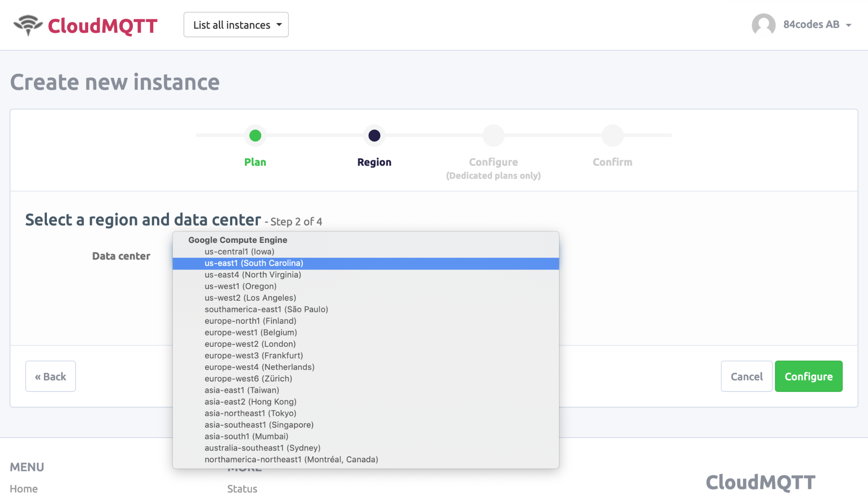This screenshot has width=868, height=498.
Task: Click the CloudMQTT header brand text
Action: point(102,26)
